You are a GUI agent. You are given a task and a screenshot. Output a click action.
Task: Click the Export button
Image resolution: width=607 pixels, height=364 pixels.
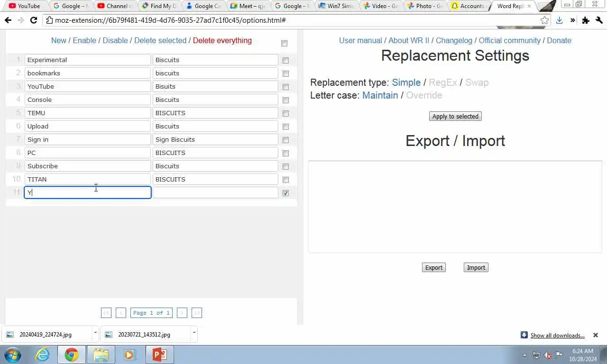click(x=434, y=267)
